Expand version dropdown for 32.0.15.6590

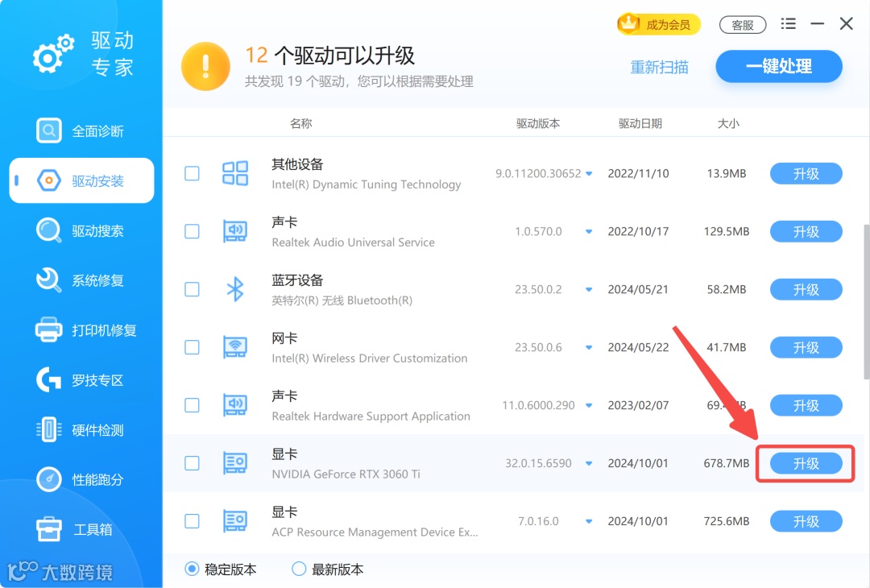pyautogui.click(x=589, y=464)
